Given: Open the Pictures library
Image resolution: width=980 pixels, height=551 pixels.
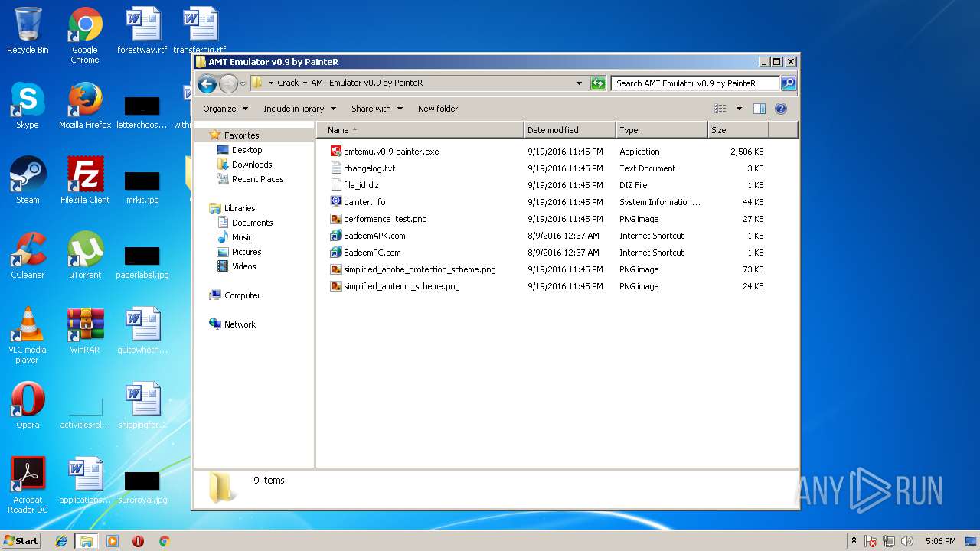Looking at the screenshot, I should (247, 252).
